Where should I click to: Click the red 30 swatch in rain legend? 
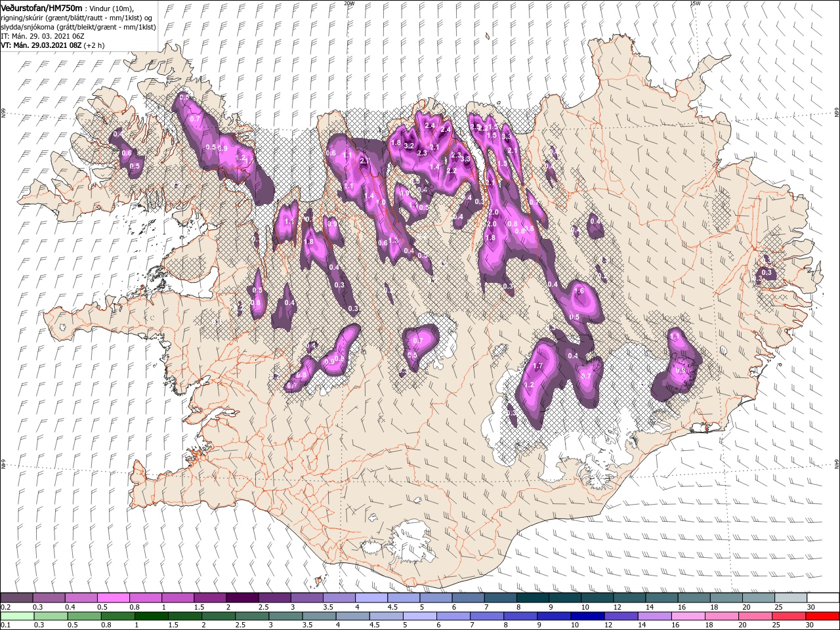click(822, 616)
